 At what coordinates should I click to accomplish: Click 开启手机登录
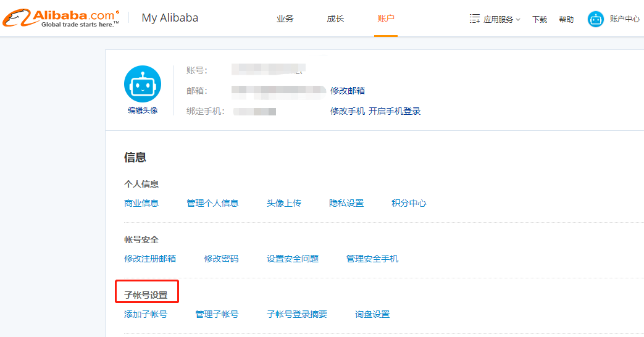(x=395, y=111)
